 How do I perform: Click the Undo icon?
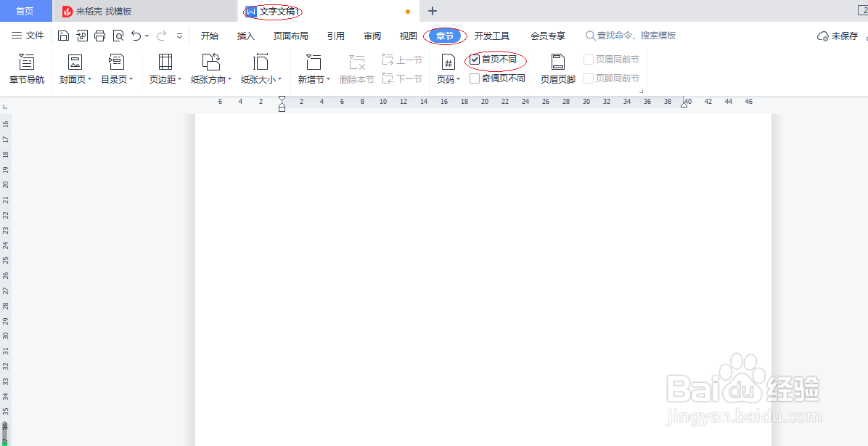(136, 35)
